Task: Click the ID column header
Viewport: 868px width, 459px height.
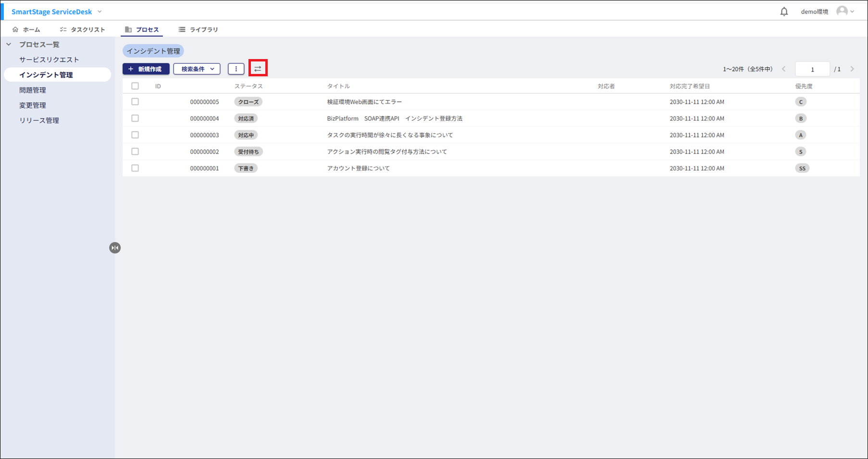Action: click(158, 86)
